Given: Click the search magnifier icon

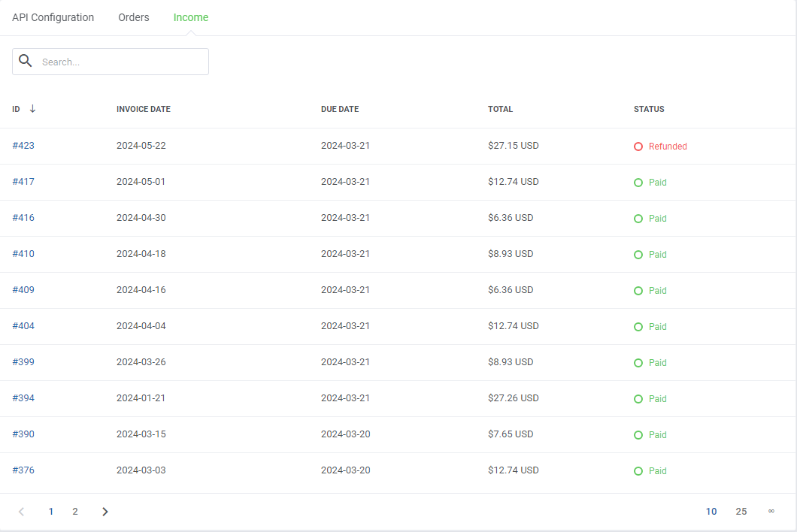Looking at the screenshot, I should (26, 61).
